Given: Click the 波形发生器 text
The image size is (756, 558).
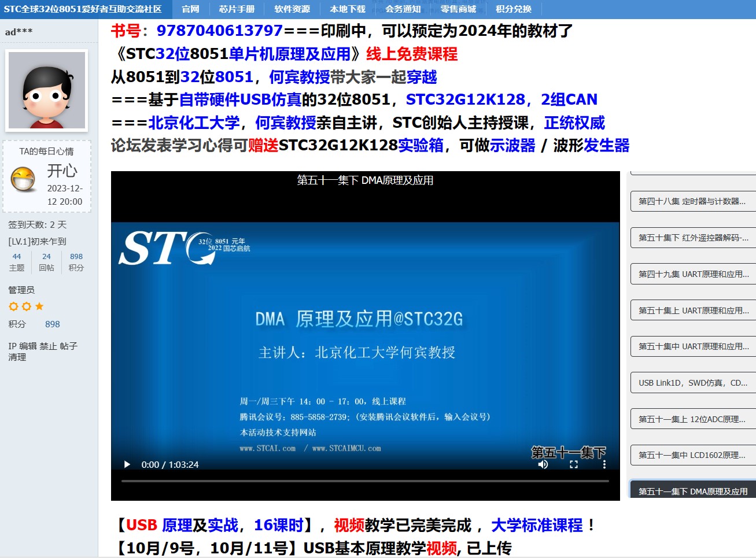Looking at the screenshot, I should pos(591,145).
